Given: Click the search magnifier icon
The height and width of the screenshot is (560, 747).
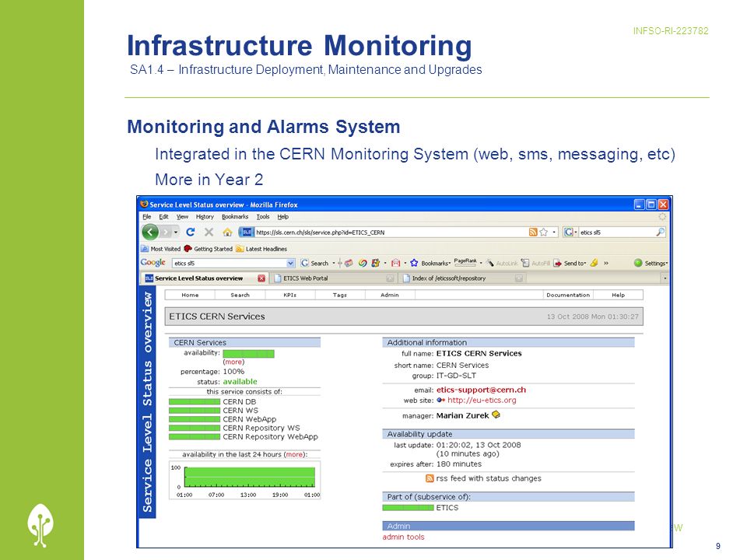Looking at the screenshot, I should point(660,233).
